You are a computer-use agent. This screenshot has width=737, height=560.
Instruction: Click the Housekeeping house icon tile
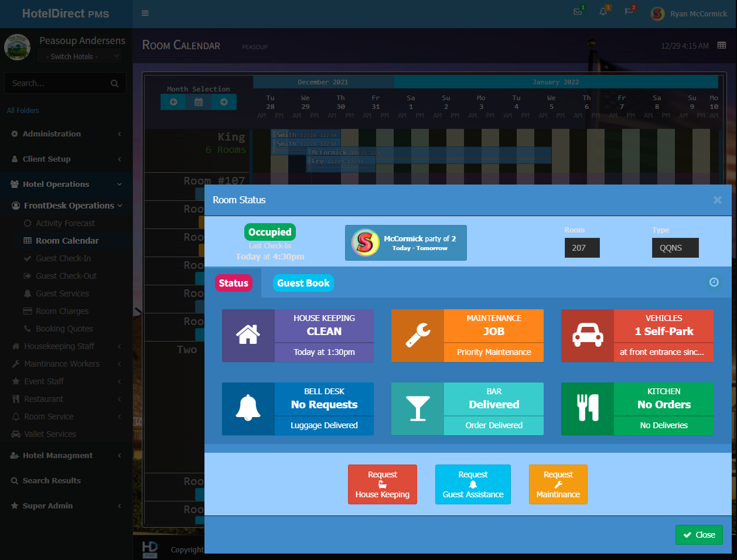click(248, 336)
